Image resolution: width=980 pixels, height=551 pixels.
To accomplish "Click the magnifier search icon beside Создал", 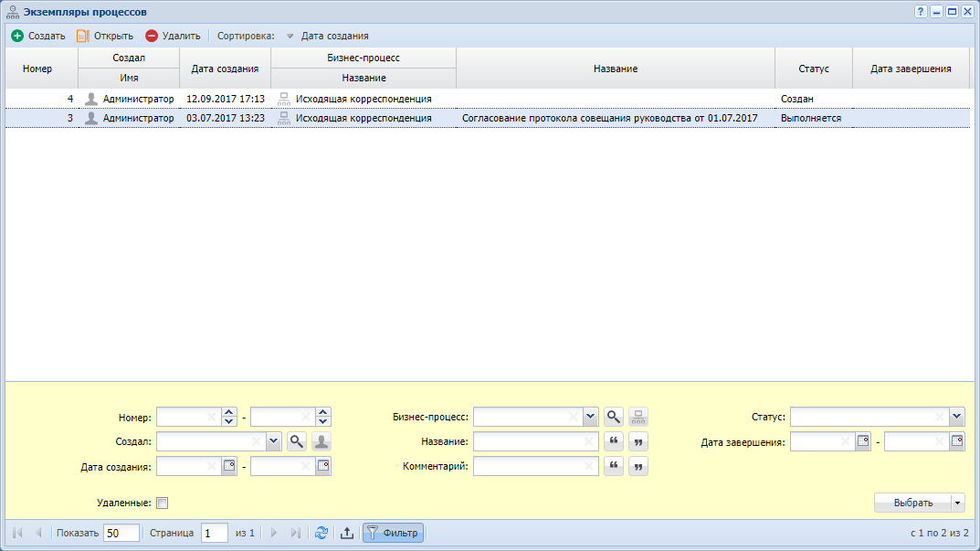I will [296, 441].
